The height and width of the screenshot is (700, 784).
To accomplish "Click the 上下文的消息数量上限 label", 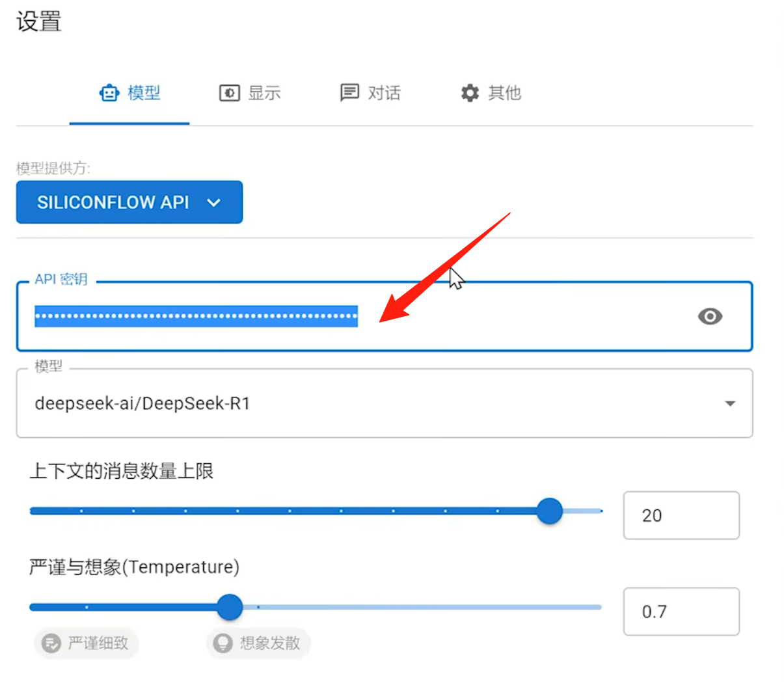I will click(x=122, y=471).
